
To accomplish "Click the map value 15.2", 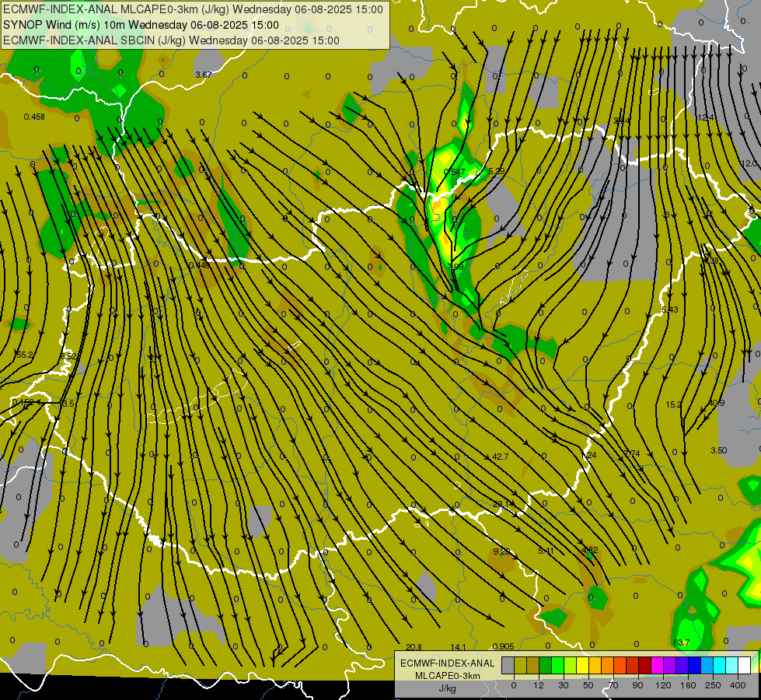I will click(x=674, y=404).
